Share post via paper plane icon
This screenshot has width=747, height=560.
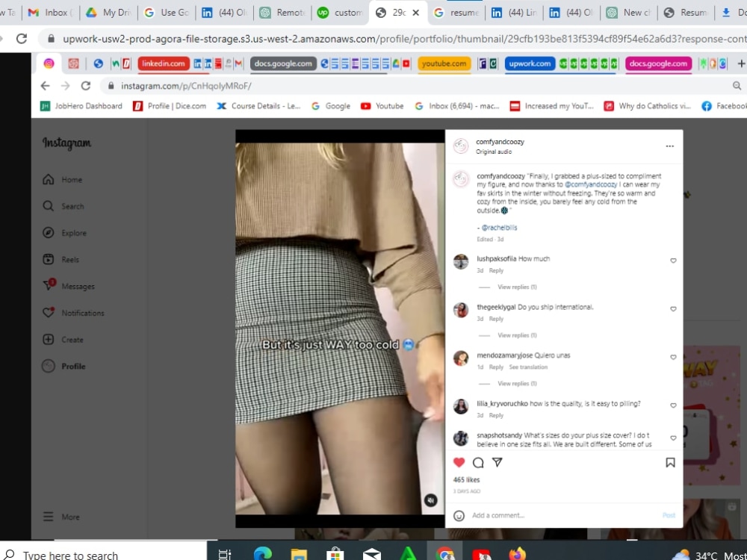(498, 462)
